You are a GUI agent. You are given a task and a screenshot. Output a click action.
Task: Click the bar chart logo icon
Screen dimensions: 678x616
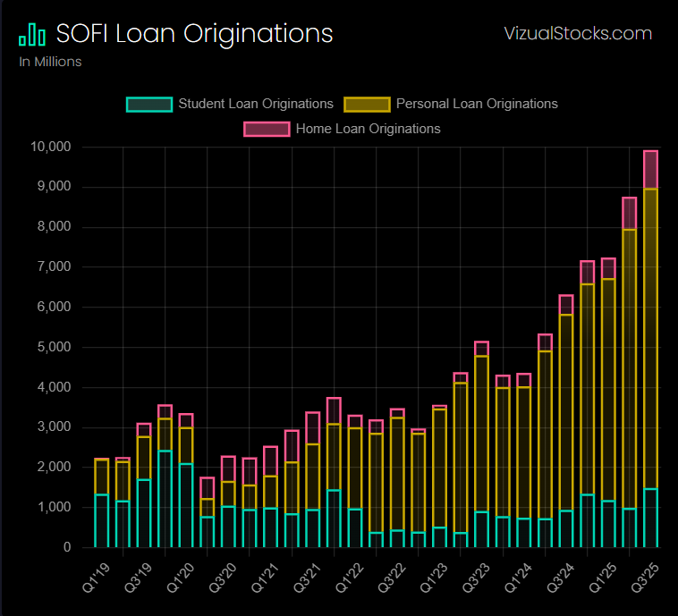32,34
